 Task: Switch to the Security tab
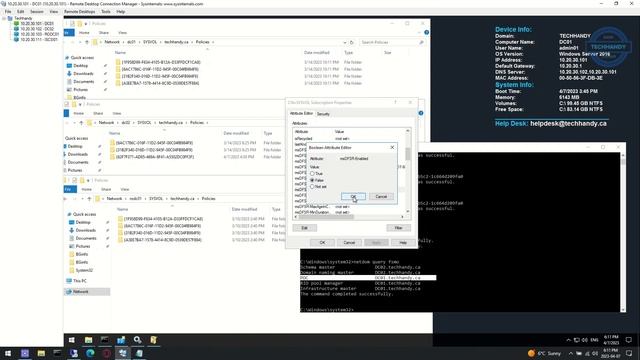tap(323, 114)
